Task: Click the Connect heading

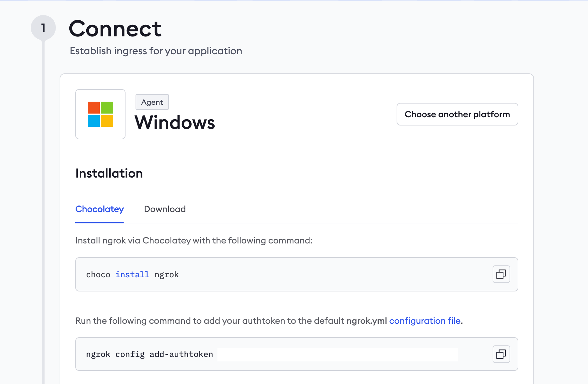Action: pyautogui.click(x=115, y=29)
